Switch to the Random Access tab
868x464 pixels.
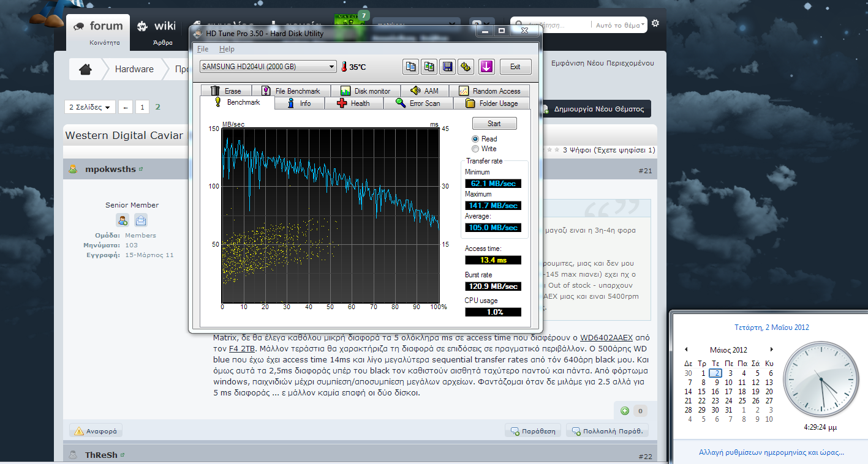pos(489,91)
